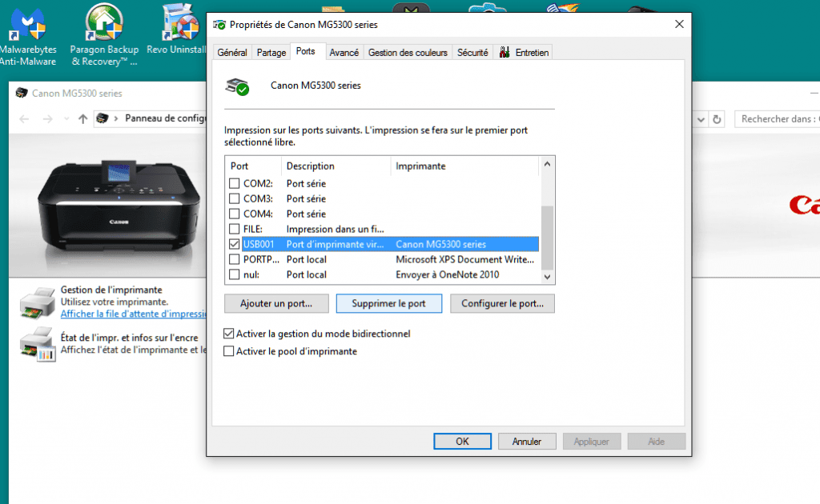The height and width of the screenshot is (504, 820).
Task: Open the Sécurité tab
Action: click(472, 52)
